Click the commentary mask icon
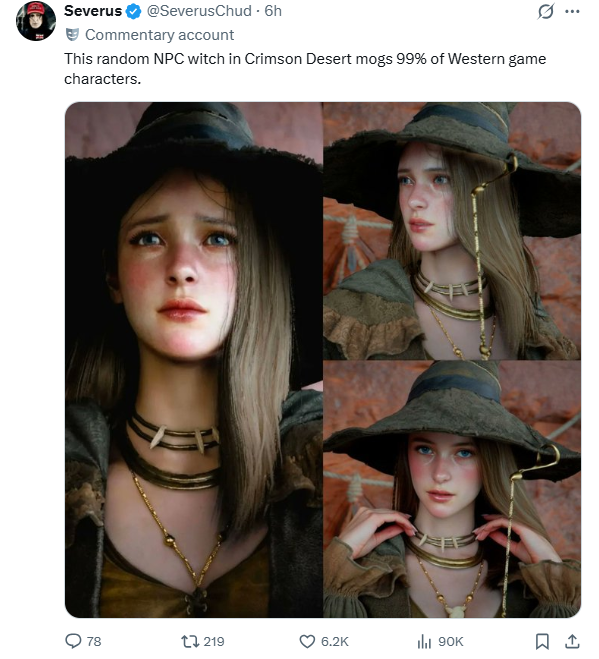 point(72,34)
